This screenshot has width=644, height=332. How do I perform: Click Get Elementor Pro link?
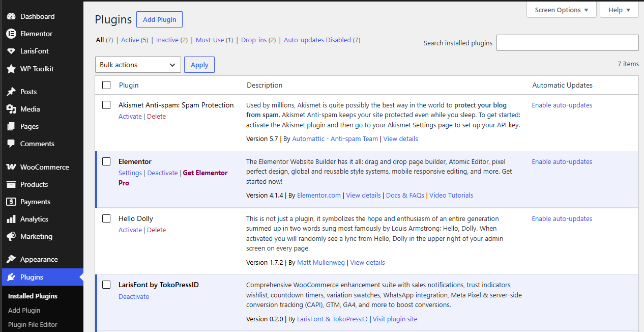(x=173, y=178)
